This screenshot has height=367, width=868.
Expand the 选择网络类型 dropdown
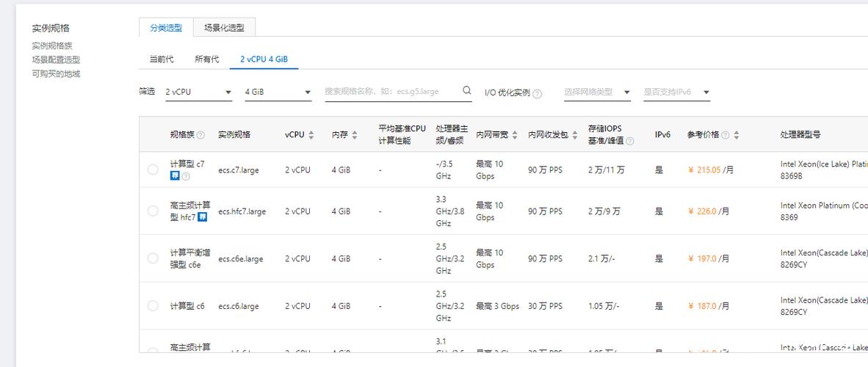[x=597, y=92]
